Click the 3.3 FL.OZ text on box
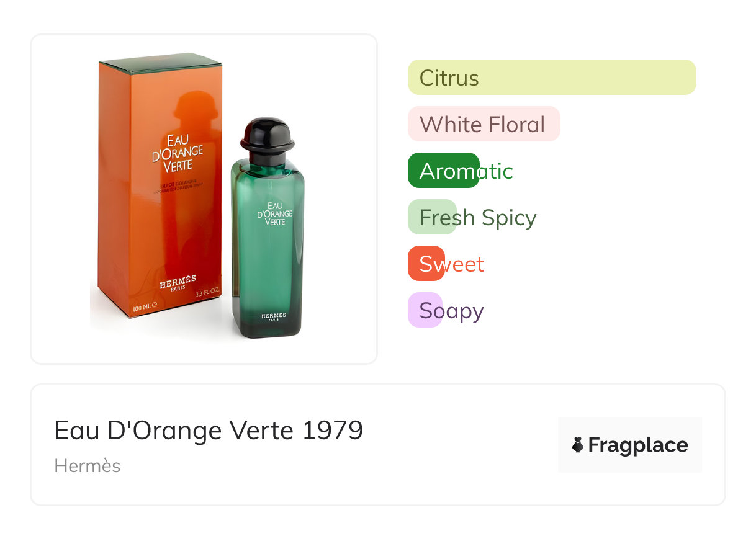 (x=208, y=293)
